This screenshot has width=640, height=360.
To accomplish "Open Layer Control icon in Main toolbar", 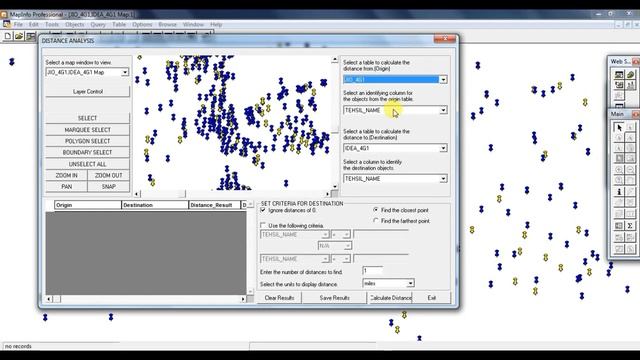I will (x=619, y=214).
